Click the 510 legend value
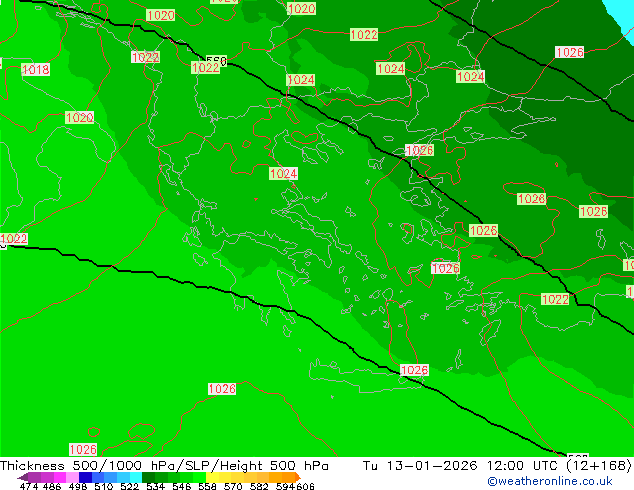This screenshot has width=634, height=490. (104, 486)
